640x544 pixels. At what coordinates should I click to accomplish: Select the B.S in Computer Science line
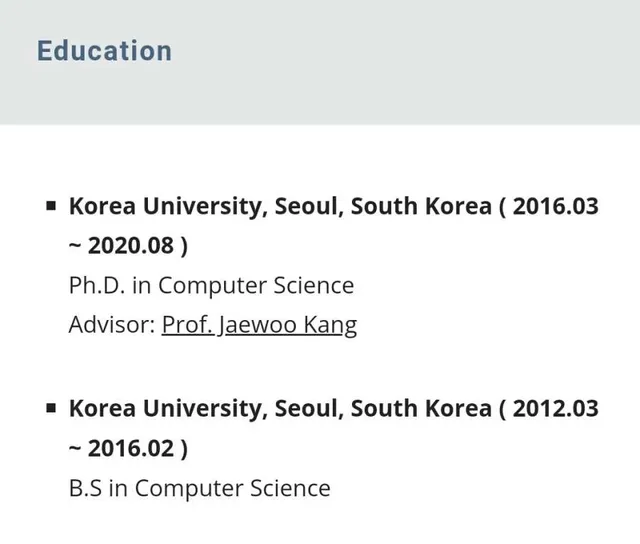199,488
